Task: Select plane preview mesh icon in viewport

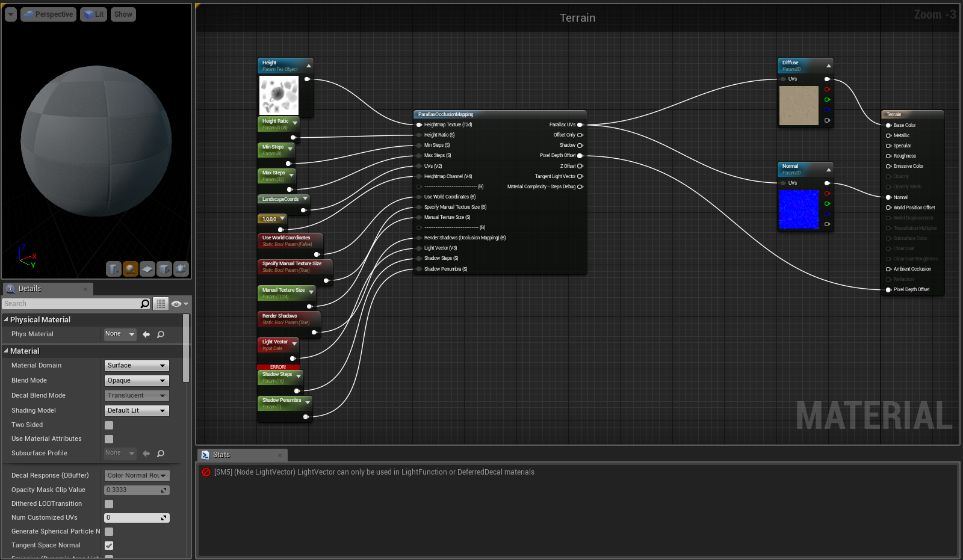Action: (147, 269)
